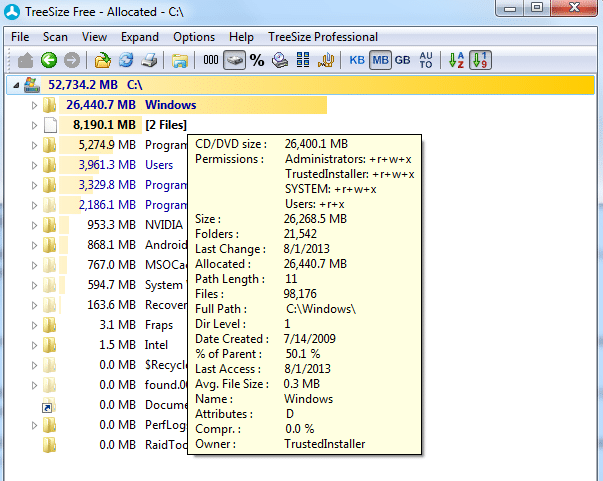Screen dimensions: 603x481
Task: Refresh the scan with the blue arrows icon
Action: 126,60
